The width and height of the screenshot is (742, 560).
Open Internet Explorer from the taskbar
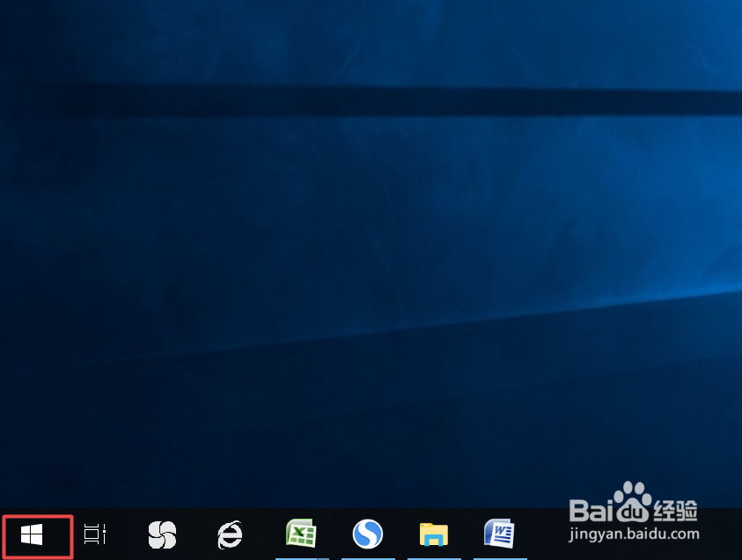click(230, 535)
